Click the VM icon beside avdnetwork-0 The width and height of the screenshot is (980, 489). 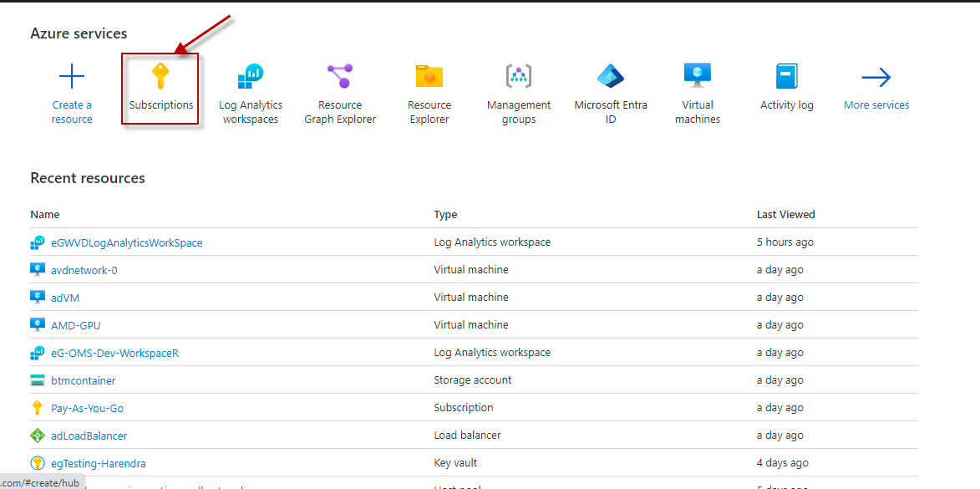pos(38,269)
